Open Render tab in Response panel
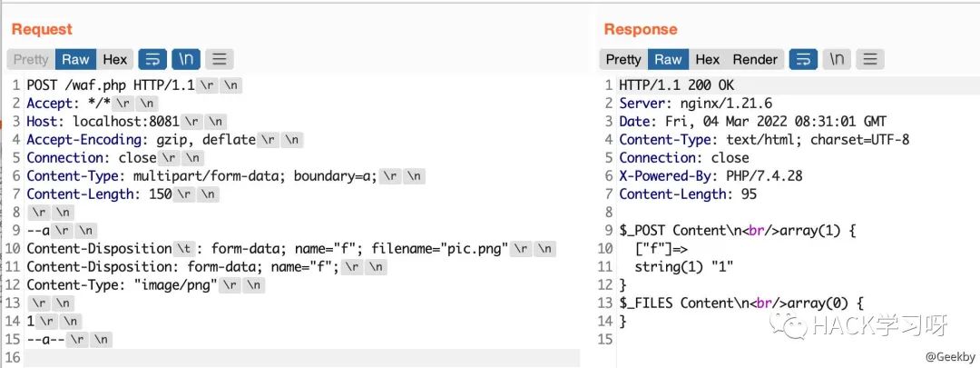Image resolution: width=980 pixels, height=368 pixels. [x=755, y=59]
